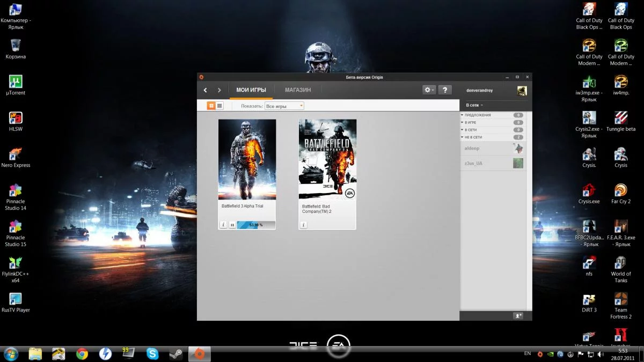
Task: Click the denverandrey profile avatar
Action: 522,91
